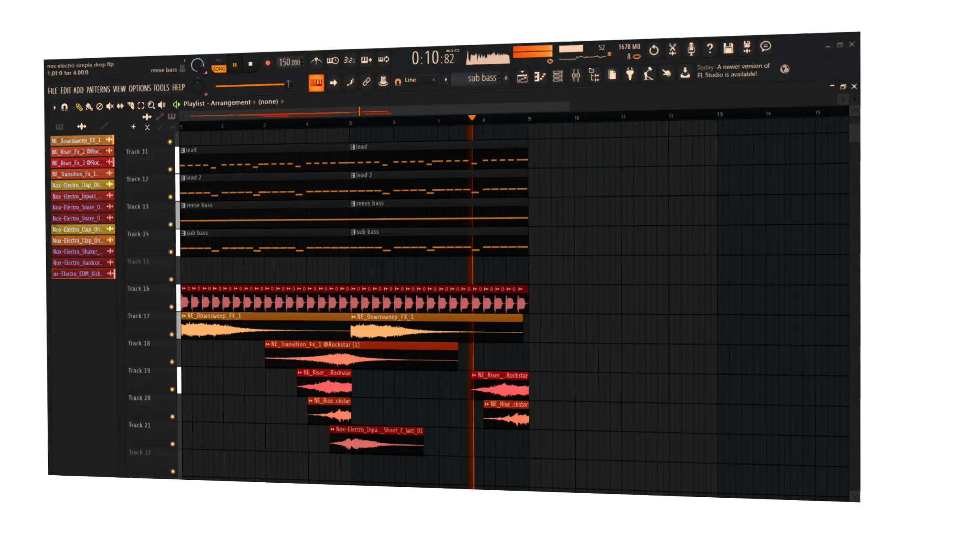Open the Playlist options arrow menu
Viewport: 980px width, 543px height.
pyautogui.click(x=54, y=108)
